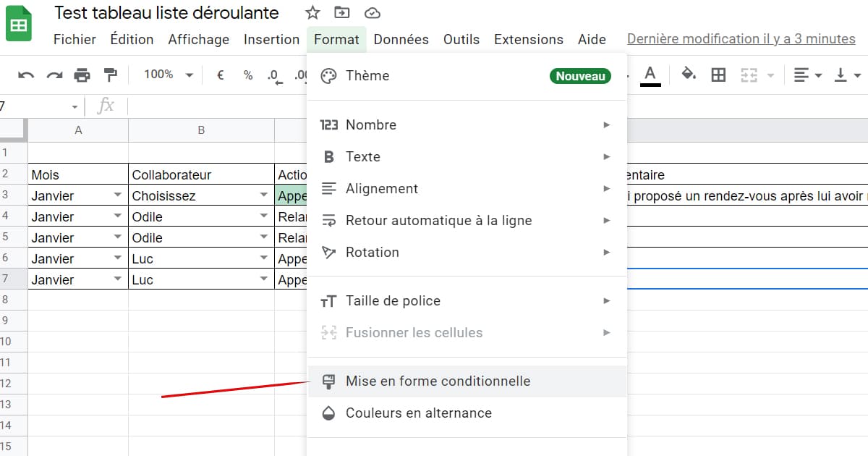Click the Thème palette icon in menu

(x=328, y=76)
